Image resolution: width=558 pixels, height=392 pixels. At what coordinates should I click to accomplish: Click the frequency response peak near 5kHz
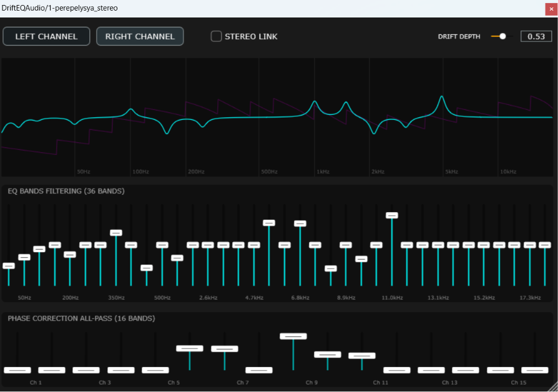click(442, 97)
